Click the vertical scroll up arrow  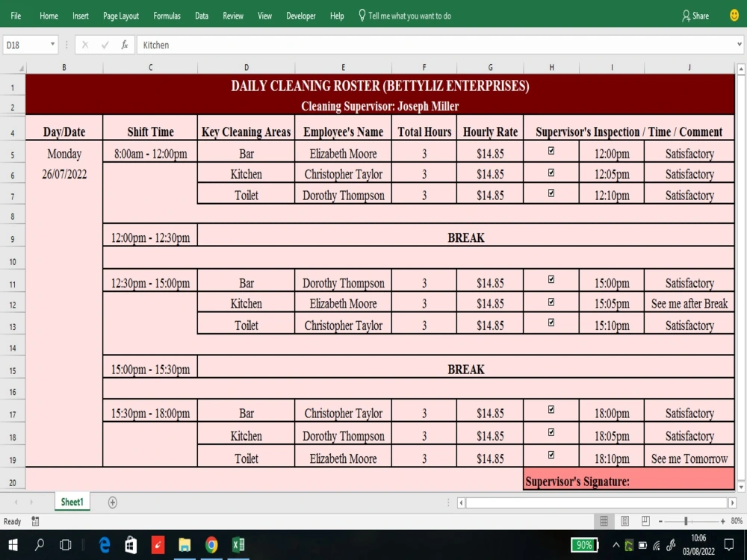[741, 69]
